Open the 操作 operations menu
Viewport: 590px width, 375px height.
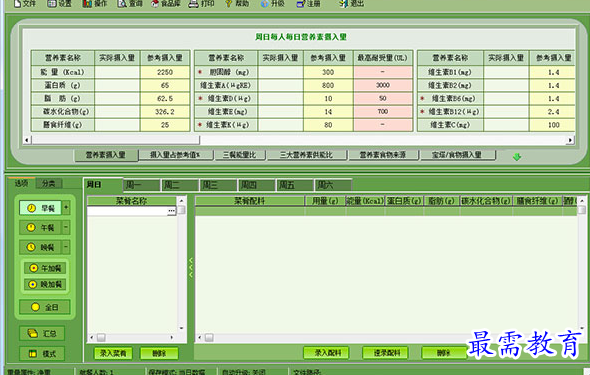coord(95,4)
